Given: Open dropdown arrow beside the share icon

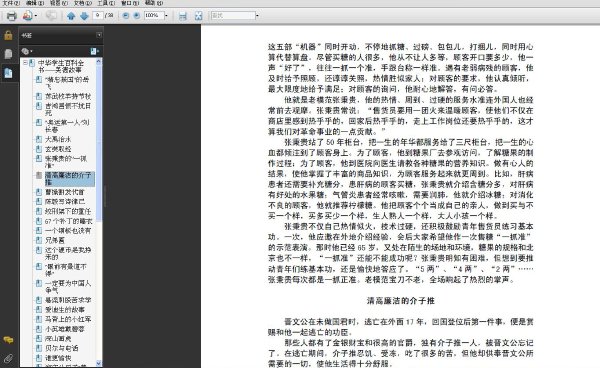Looking at the screenshot, I should click(x=36, y=16).
